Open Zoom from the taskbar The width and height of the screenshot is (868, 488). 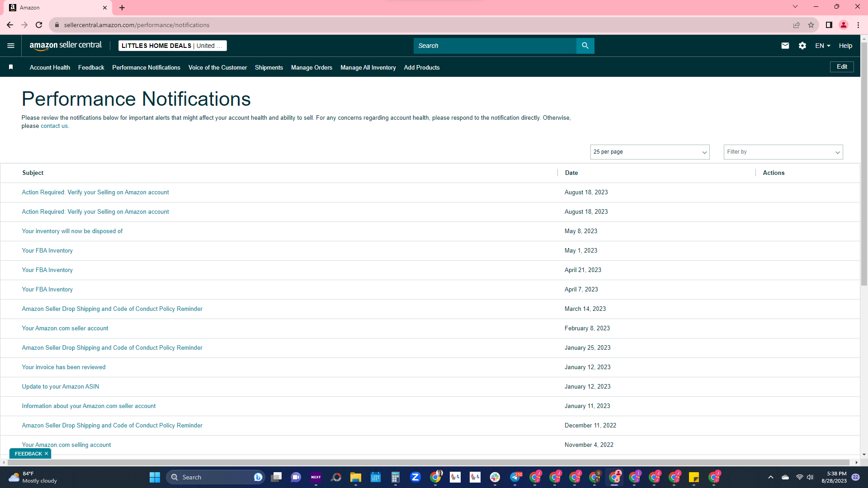[415, 477]
